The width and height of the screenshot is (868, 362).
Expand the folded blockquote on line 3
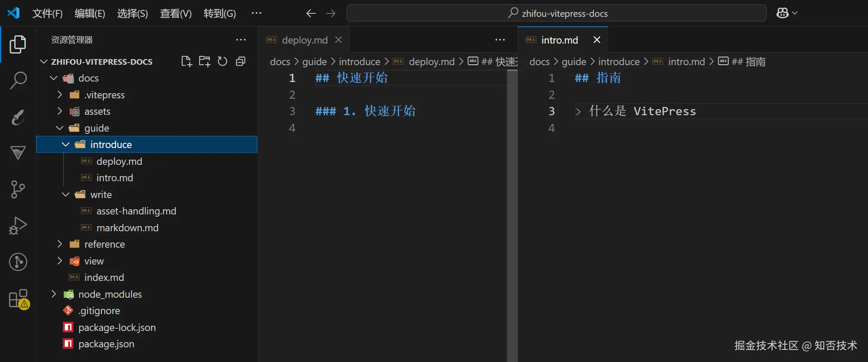[x=578, y=112]
